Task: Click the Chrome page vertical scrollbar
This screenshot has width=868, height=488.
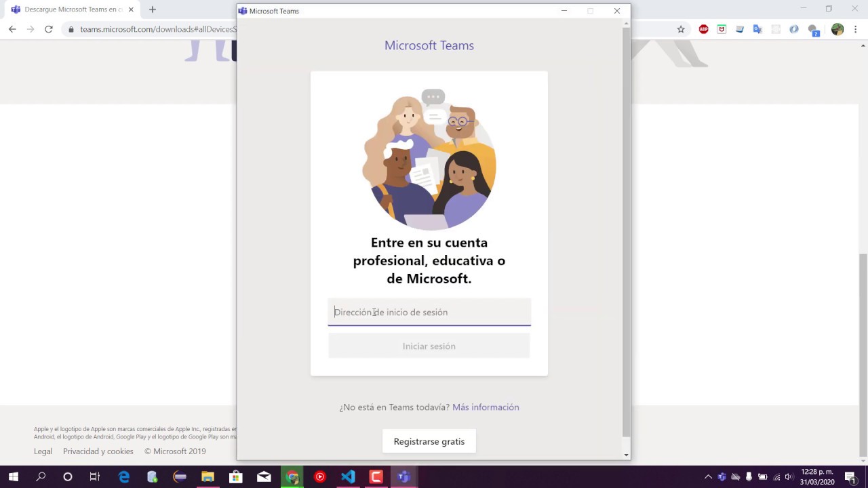Action: pos(863,354)
